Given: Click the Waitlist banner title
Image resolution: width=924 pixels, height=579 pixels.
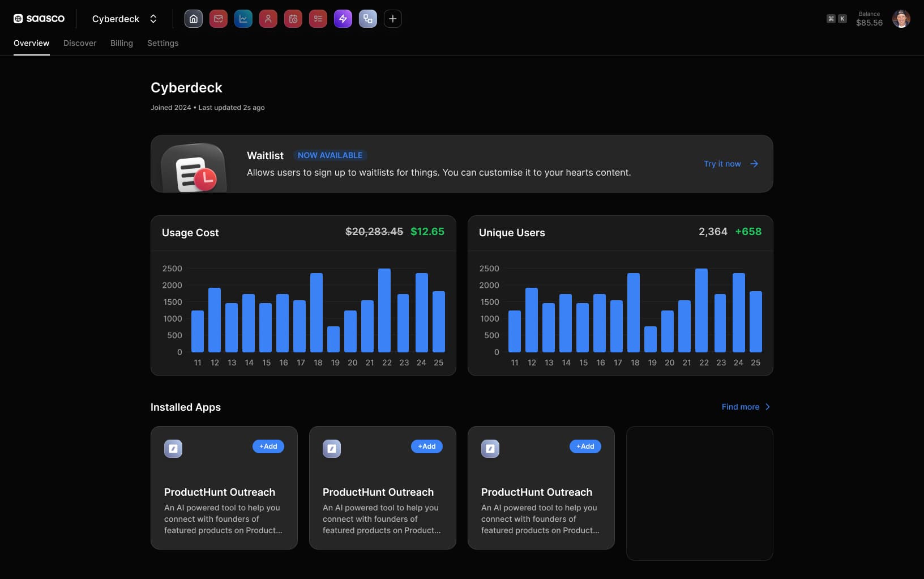Looking at the screenshot, I should (x=265, y=156).
